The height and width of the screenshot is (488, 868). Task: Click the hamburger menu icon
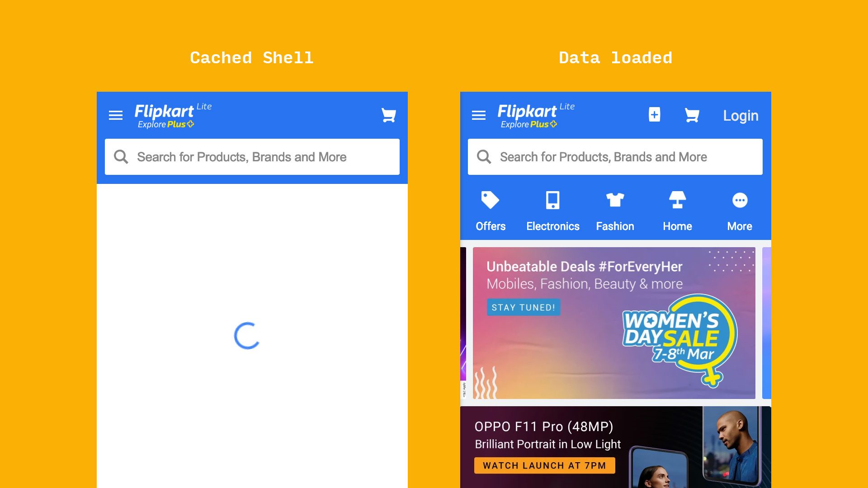coord(116,115)
